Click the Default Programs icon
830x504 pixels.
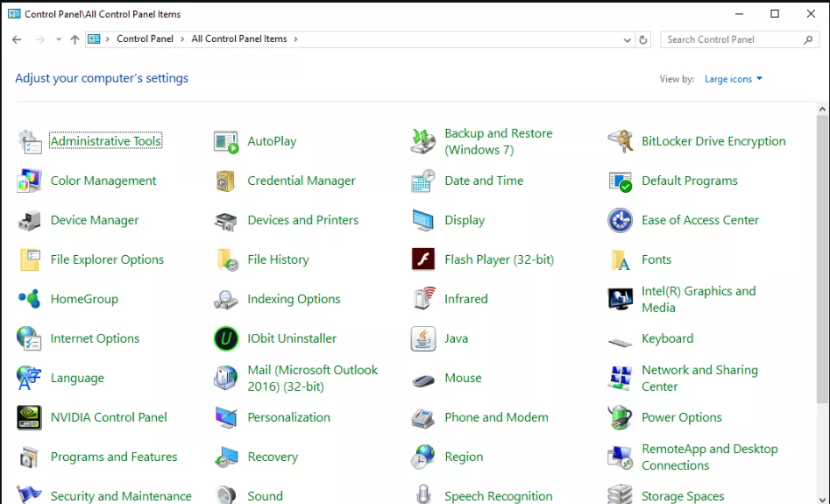pyautogui.click(x=620, y=181)
